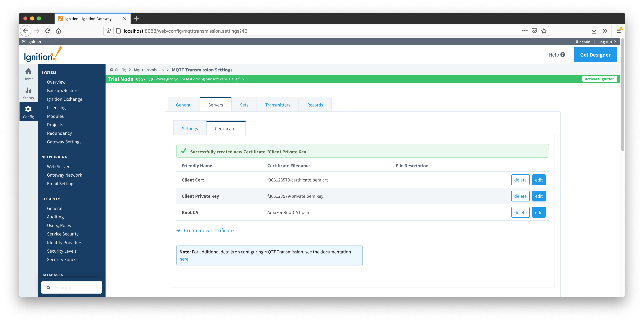Switch to the Transmitters tab

(278, 105)
